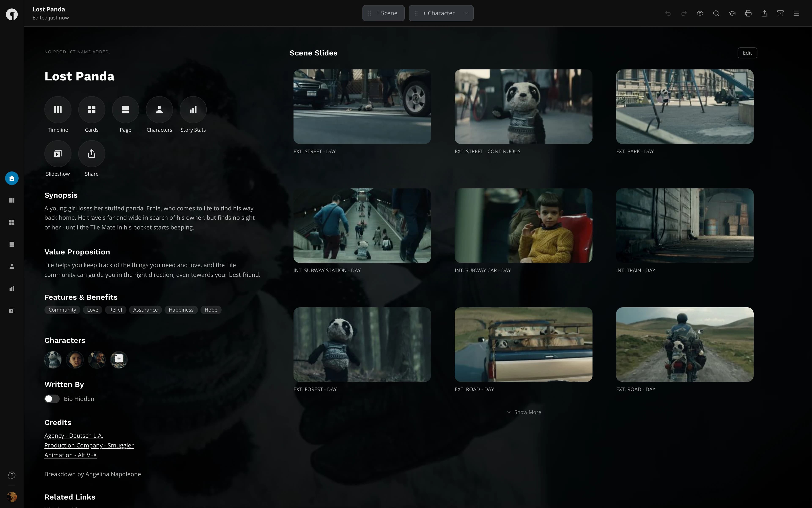Open the sheep truck road scene slide
This screenshot has height=508, width=812.
tap(523, 344)
